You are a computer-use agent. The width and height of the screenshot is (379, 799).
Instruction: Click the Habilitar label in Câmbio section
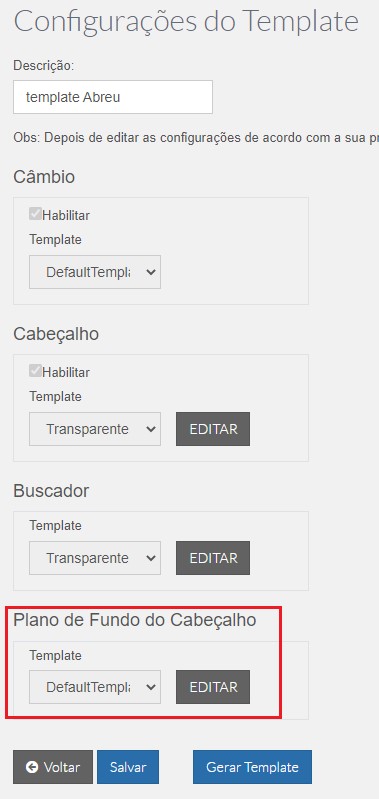tap(66, 216)
